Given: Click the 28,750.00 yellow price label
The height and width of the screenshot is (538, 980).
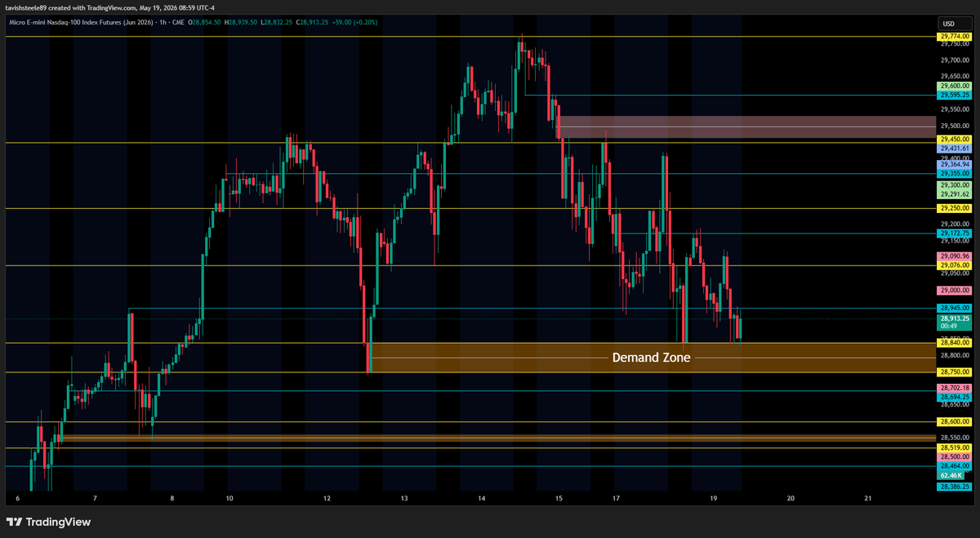Looking at the screenshot, I should coord(954,371).
